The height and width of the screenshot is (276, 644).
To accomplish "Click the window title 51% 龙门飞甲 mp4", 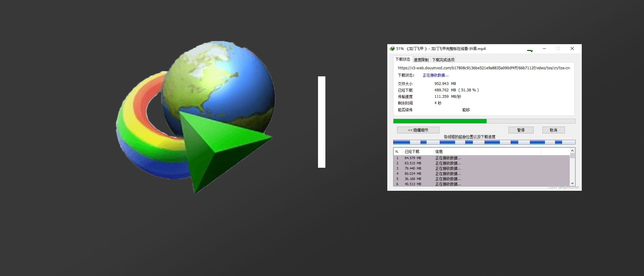I will coord(441,48).
